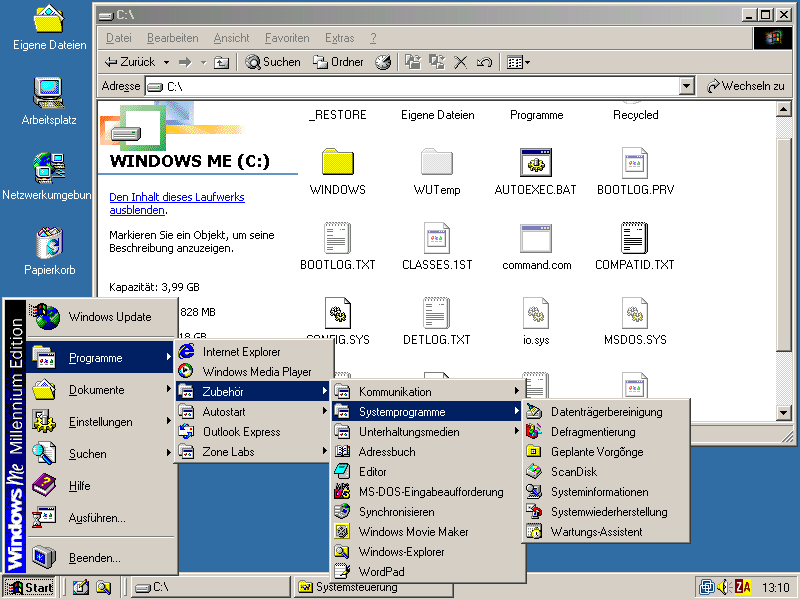Screen dimensions: 800x600
Task: Open Windows Update icon in Start menu
Action: pos(45,317)
